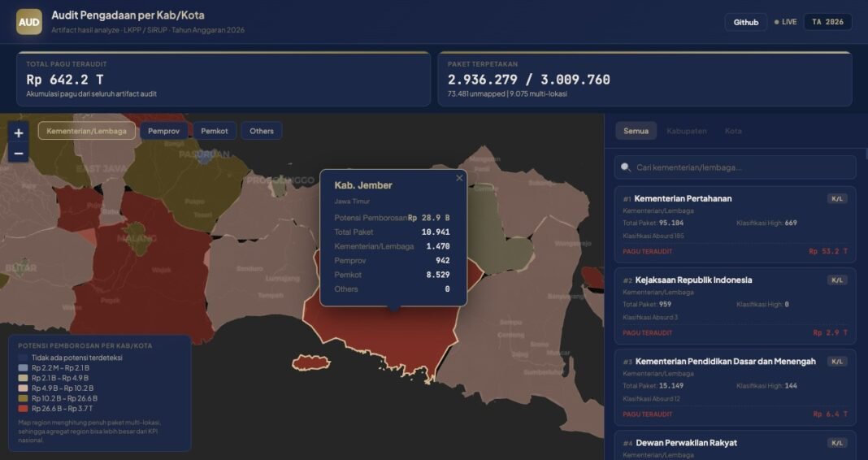This screenshot has height=460, width=868.
Task: Zoom in the map with plus button
Action: [18, 132]
